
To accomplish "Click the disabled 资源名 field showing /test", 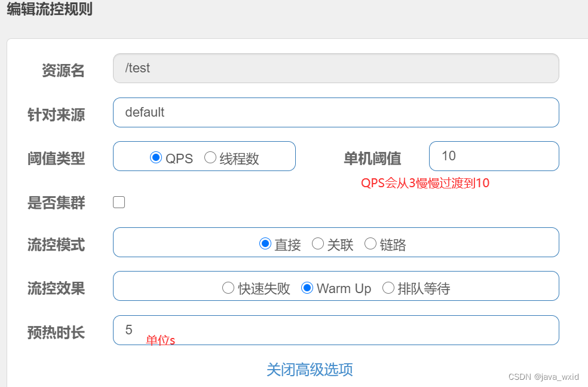I will (x=336, y=68).
